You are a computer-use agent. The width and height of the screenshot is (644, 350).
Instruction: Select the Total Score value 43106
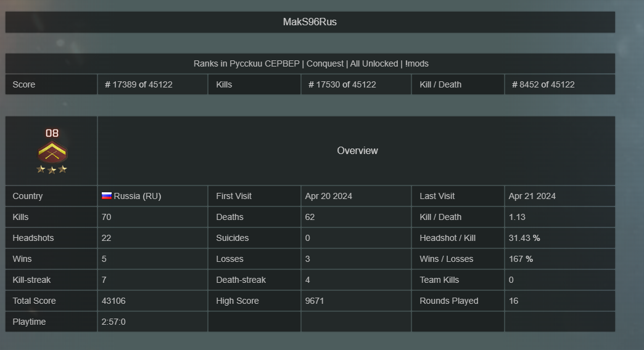pyautogui.click(x=114, y=301)
